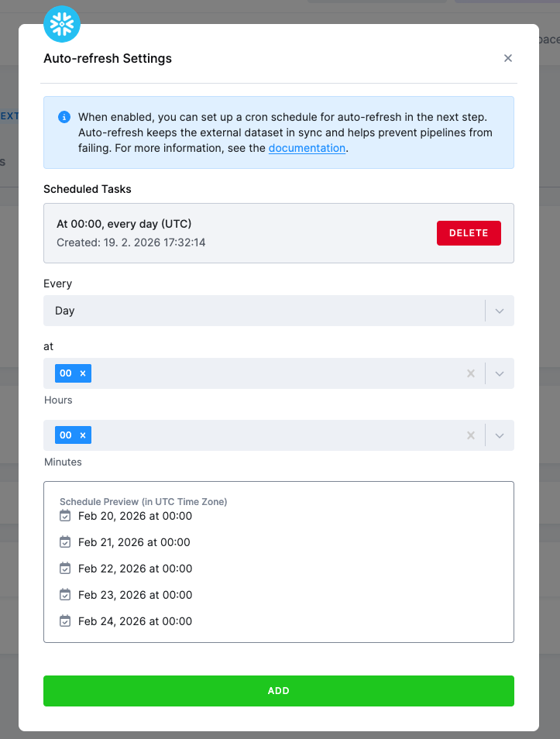Clear the Minutes selection with the gray x
560x739 pixels.
coord(471,435)
